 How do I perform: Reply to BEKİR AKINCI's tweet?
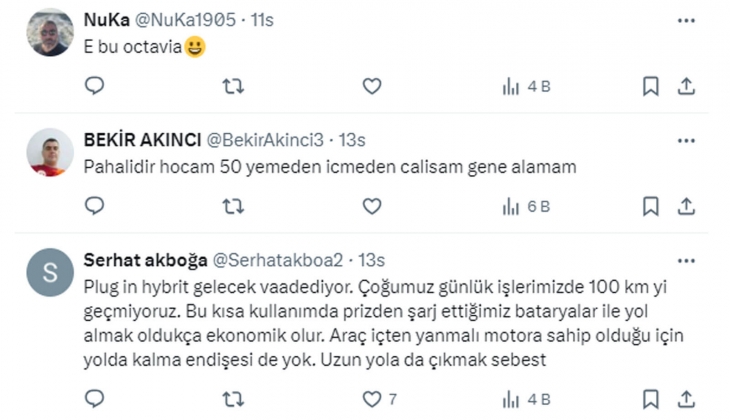(x=94, y=206)
